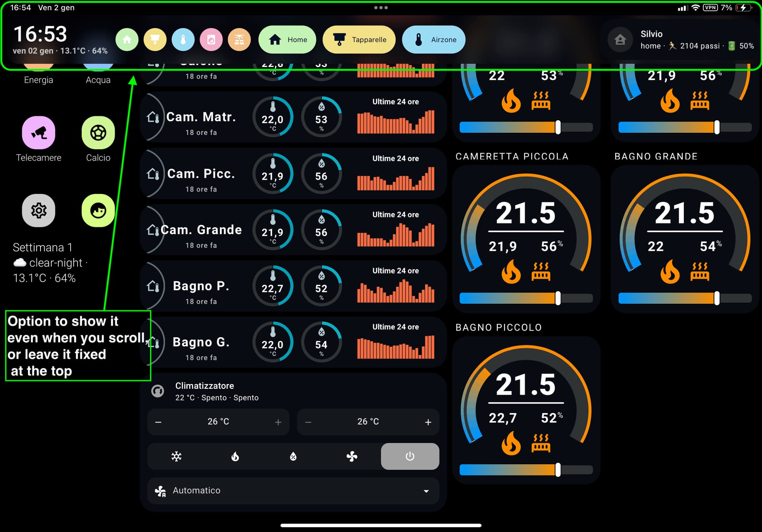Screen dimensions: 762x532
Task: Expand the Bagno P. room sensor row
Action: click(201, 286)
